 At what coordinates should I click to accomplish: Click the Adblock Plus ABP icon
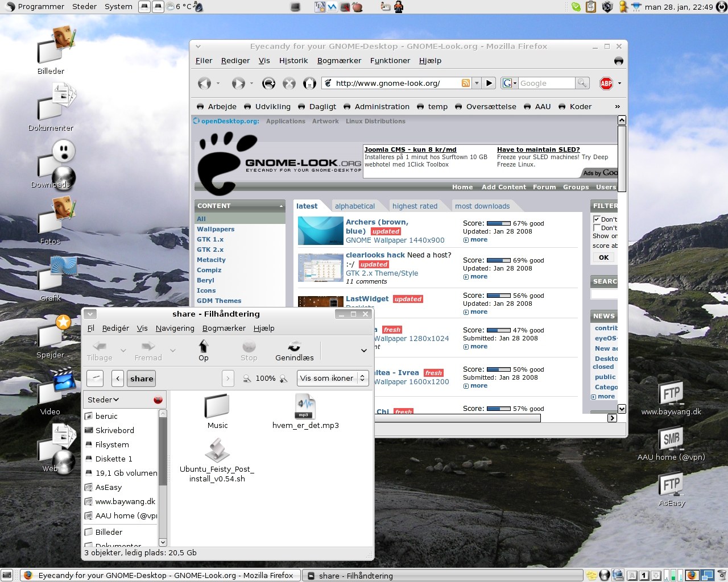606,84
